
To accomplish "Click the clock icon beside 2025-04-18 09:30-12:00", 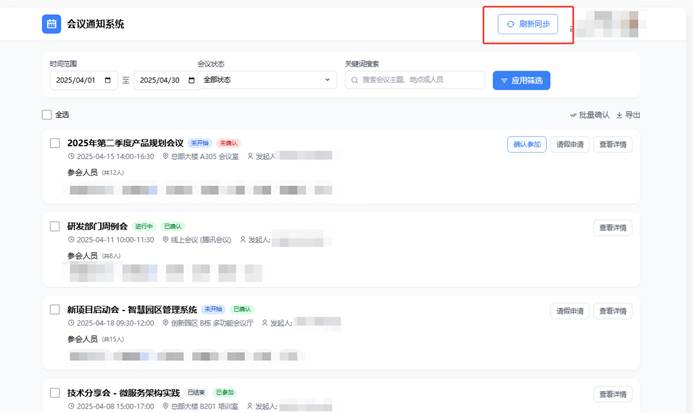I will [71, 323].
